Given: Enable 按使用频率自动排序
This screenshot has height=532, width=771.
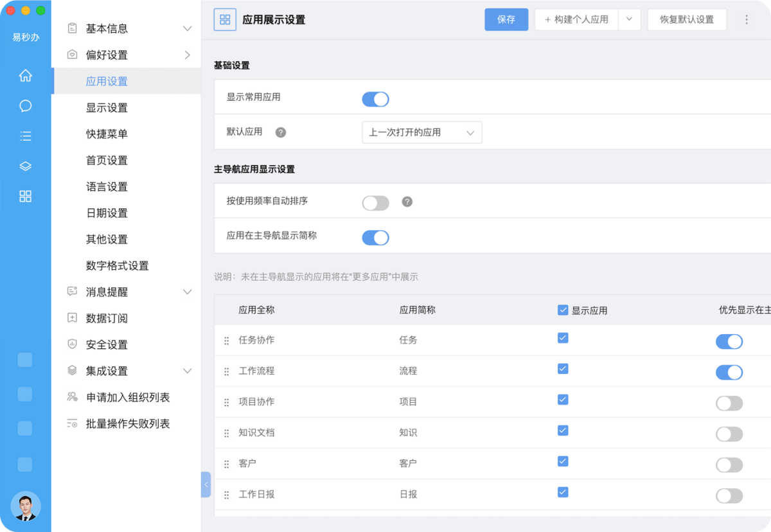Looking at the screenshot, I should click(x=375, y=202).
